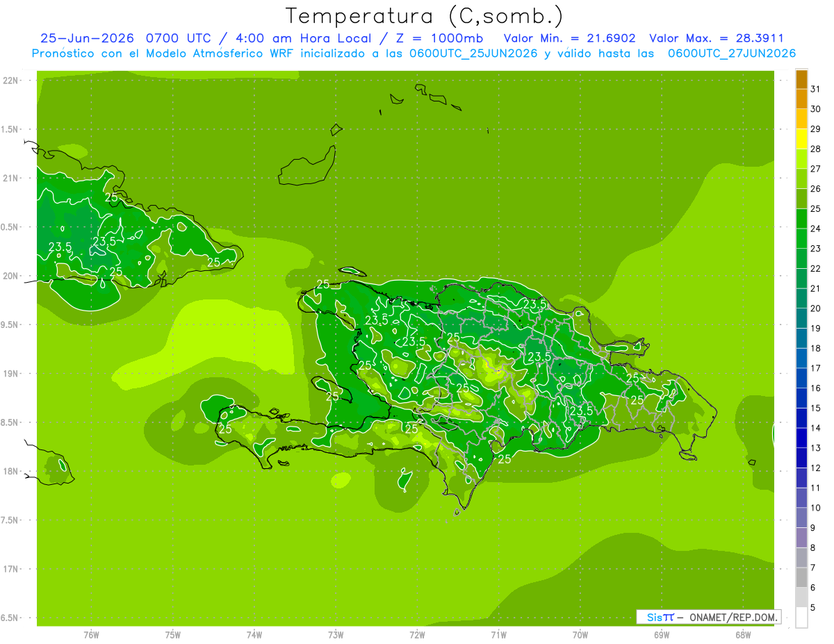
Task: Click the "22N" latitude axis label
Action: click(x=10, y=80)
